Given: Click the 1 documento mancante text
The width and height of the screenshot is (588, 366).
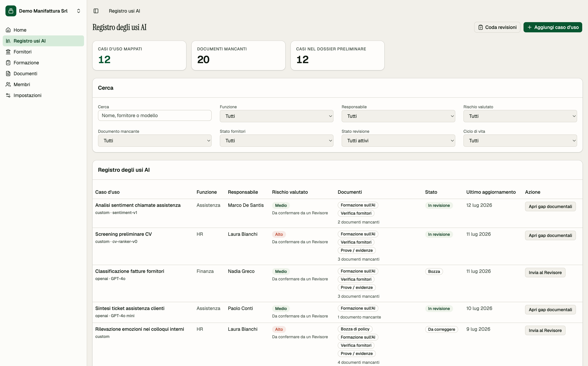Looking at the screenshot, I should 359,317.
